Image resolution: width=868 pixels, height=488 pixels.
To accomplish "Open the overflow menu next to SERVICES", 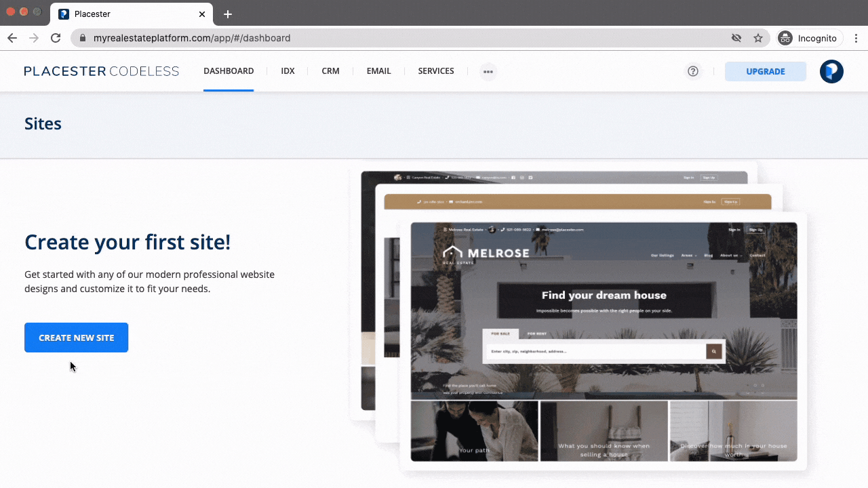I will tap(488, 71).
